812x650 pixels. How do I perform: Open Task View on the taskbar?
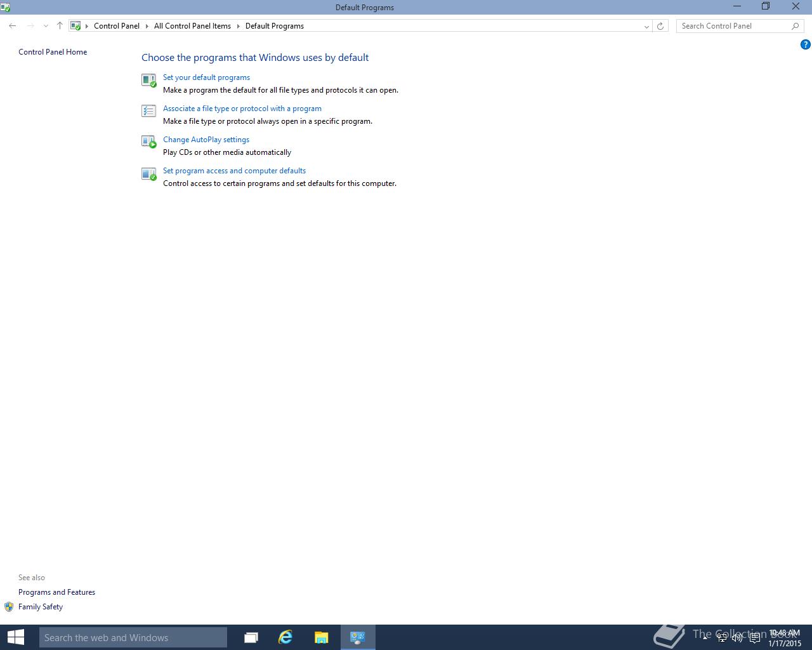point(251,637)
